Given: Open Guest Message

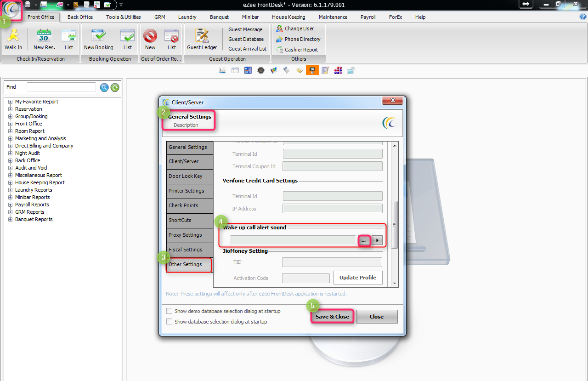Looking at the screenshot, I should (245, 29).
